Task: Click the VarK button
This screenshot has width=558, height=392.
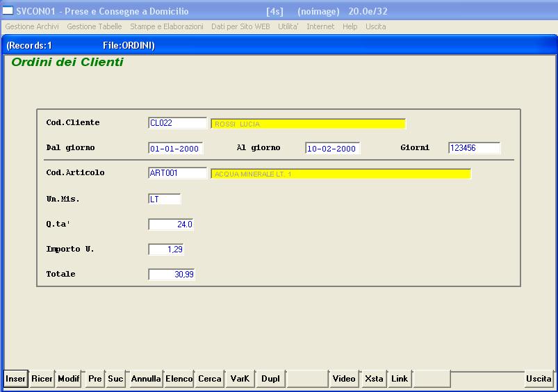Action: pyautogui.click(x=240, y=379)
